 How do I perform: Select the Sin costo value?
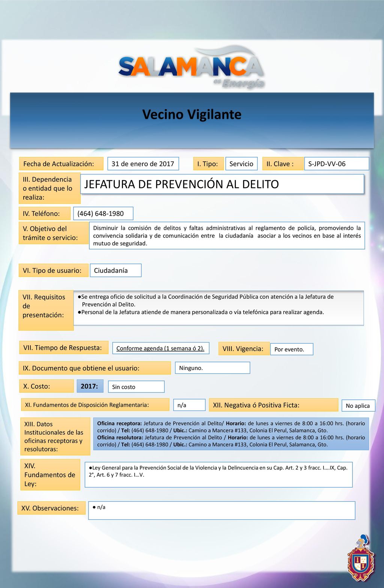point(136,386)
